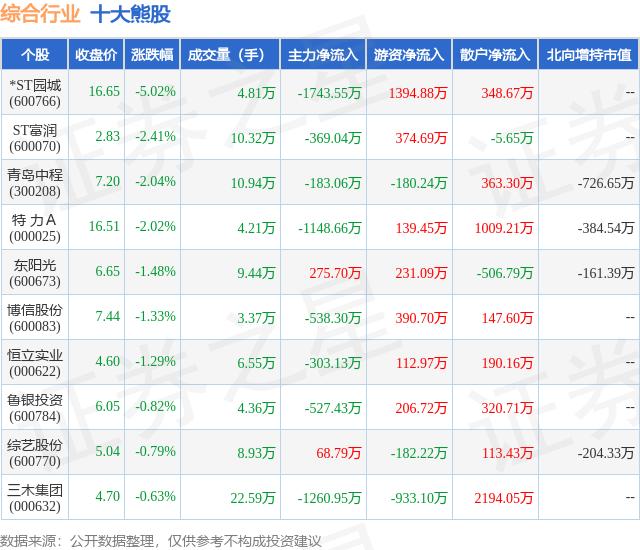This screenshot has height=550, width=640.
Task: Click the closing price 4.70
Action: click(x=108, y=497)
